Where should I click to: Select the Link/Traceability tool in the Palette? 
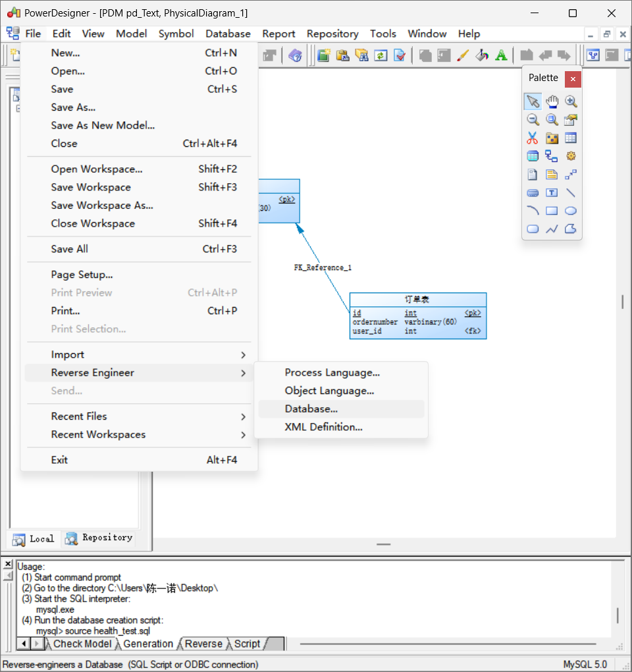(x=571, y=175)
